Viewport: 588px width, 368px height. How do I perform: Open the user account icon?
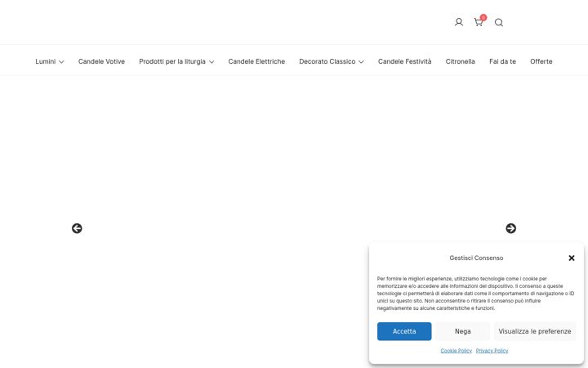pyautogui.click(x=459, y=22)
